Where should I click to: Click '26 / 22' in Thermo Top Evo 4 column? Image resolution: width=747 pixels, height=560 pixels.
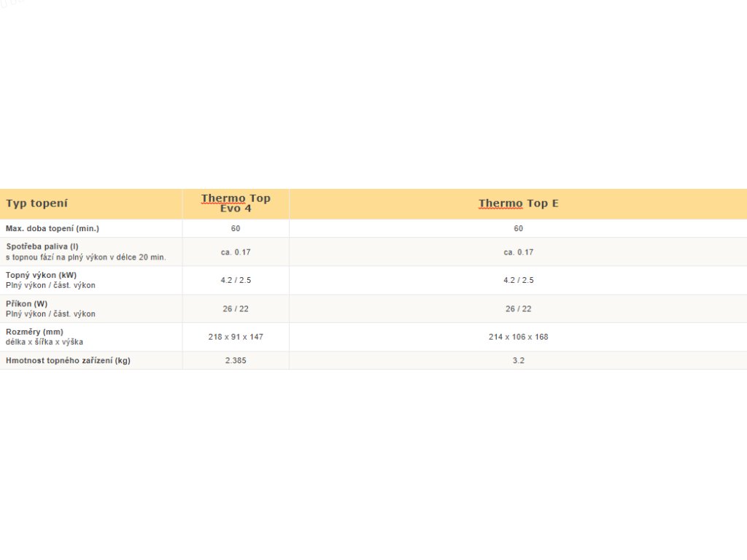tap(236, 309)
